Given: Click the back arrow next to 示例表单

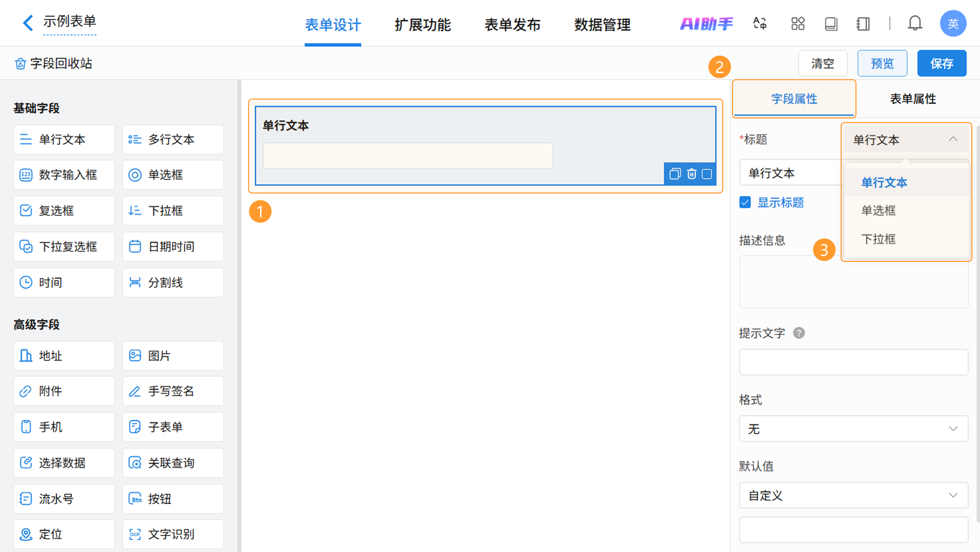Looking at the screenshot, I should pos(27,23).
